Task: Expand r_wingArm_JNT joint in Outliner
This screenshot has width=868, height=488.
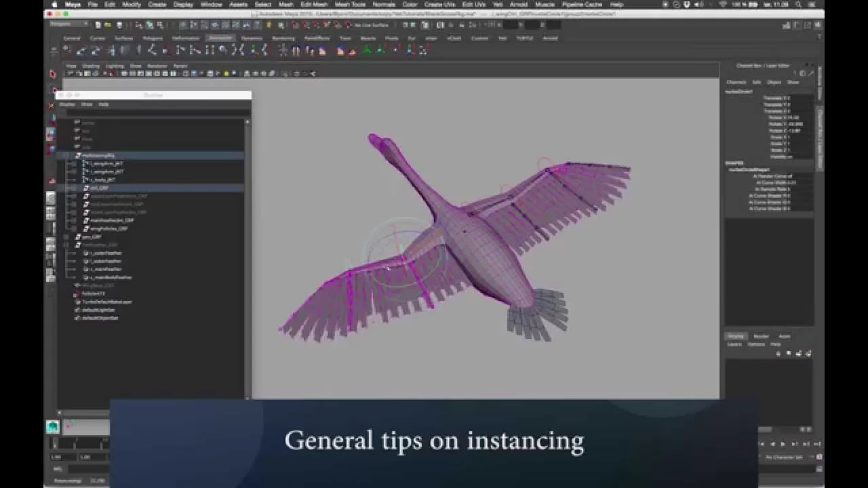Action: tap(74, 171)
